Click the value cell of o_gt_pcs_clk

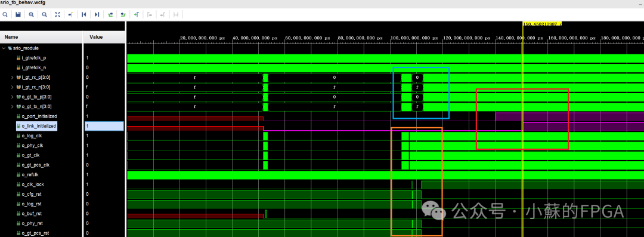[x=104, y=165]
